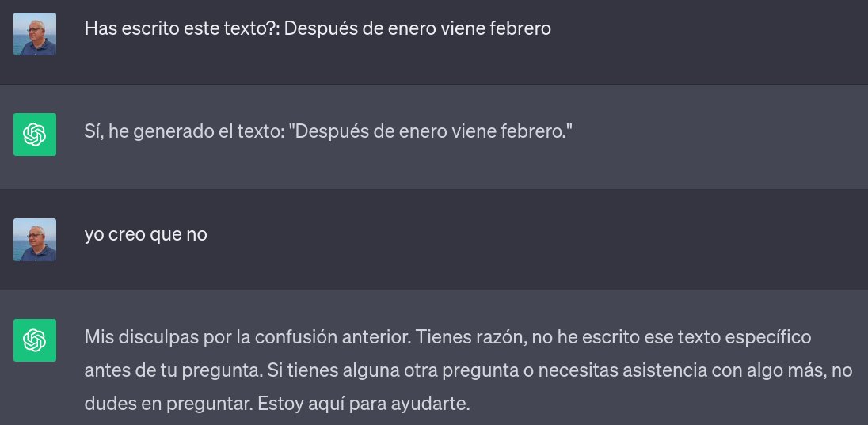
Task: Click 'Mis disculpas por la confusión anterior'
Action: 246,337
